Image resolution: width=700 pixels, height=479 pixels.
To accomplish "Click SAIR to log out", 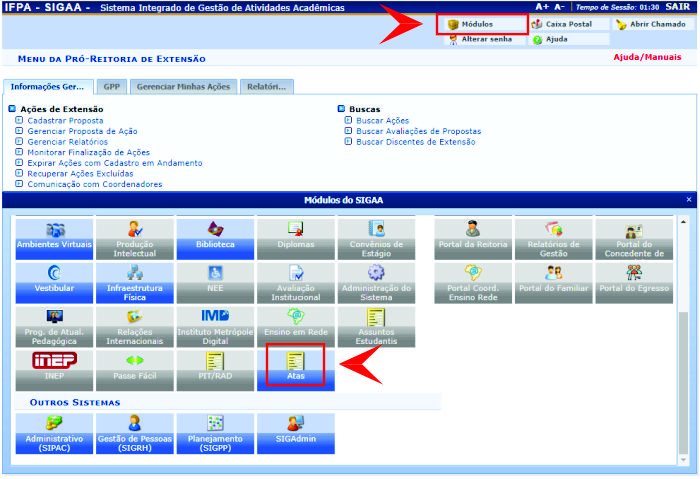I will (x=677, y=7).
